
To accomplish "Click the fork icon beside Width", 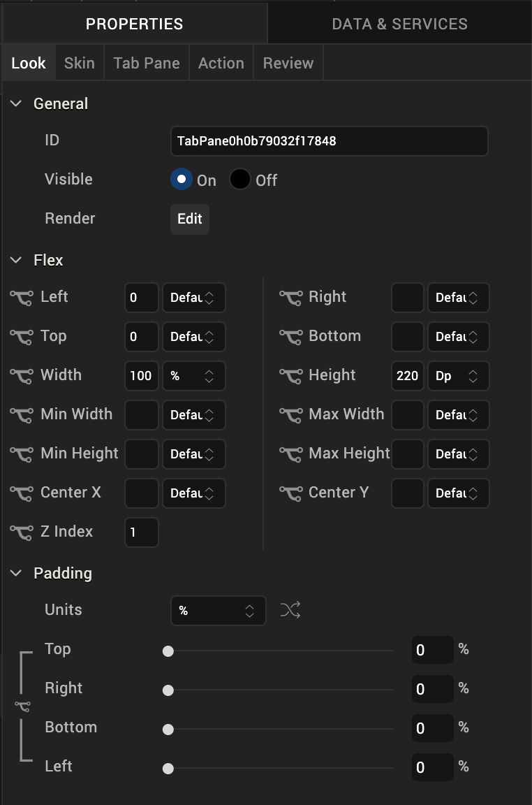I will pyautogui.click(x=21, y=376).
